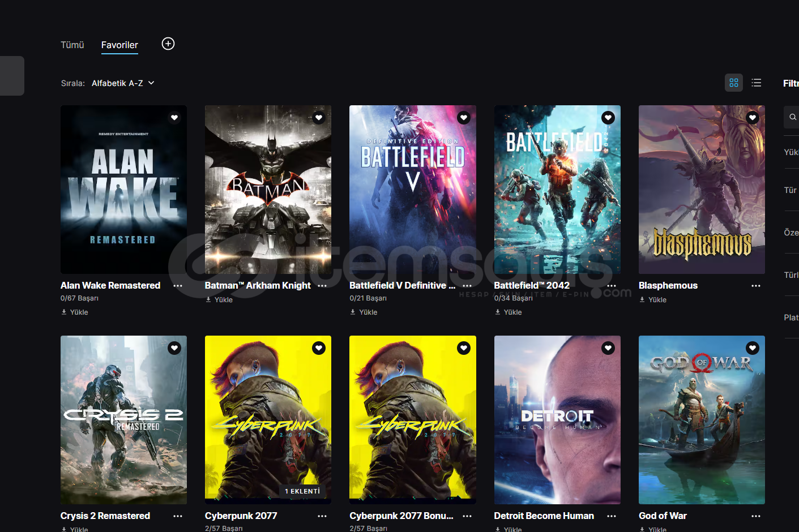The image size is (799, 532).
Task: Toggle favorite heart on Crysis 2 Remastered
Action: [174, 348]
